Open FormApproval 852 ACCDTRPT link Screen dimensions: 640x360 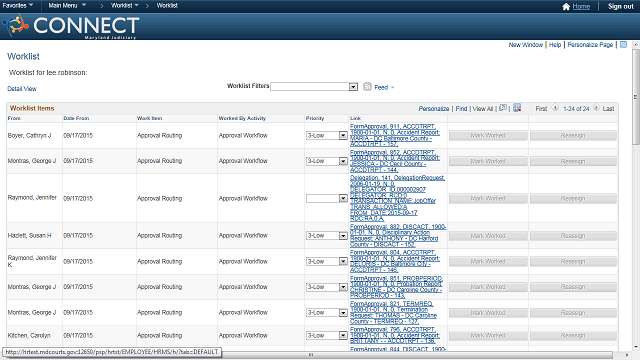[x=395, y=161]
